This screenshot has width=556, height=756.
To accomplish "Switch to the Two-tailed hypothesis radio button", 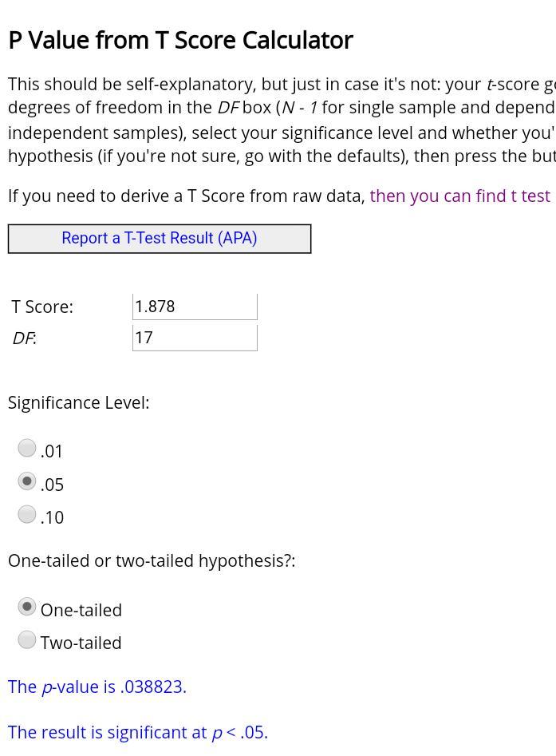I will coord(27,639).
